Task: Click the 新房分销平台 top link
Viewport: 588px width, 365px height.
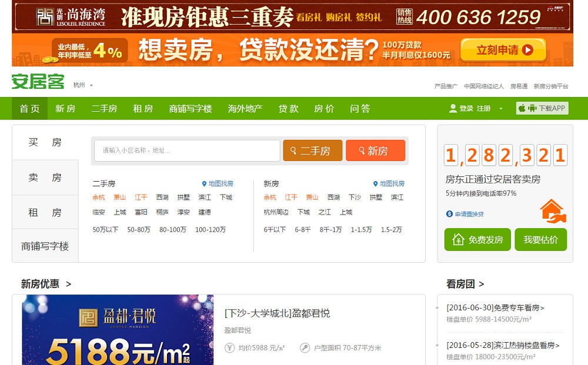Action: click(x=551, y=86)
